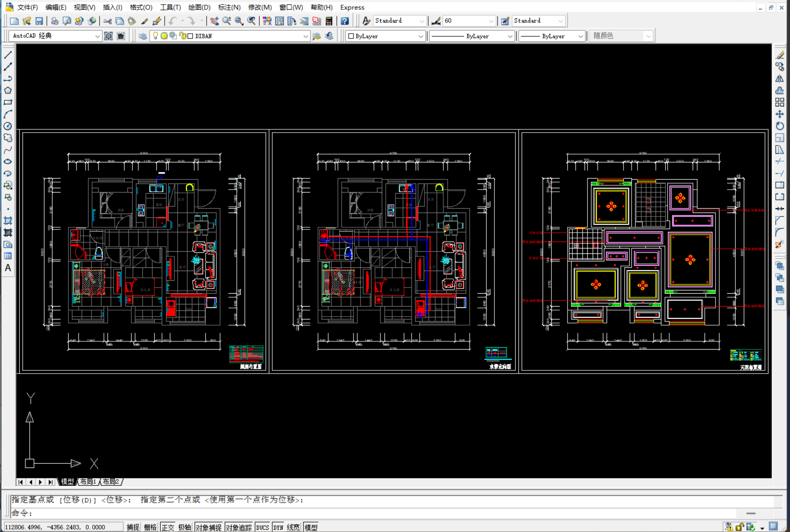Switch to the 布局1 layout tab
790x532 pixels.
pyautogui.click(x=88, y=481)
